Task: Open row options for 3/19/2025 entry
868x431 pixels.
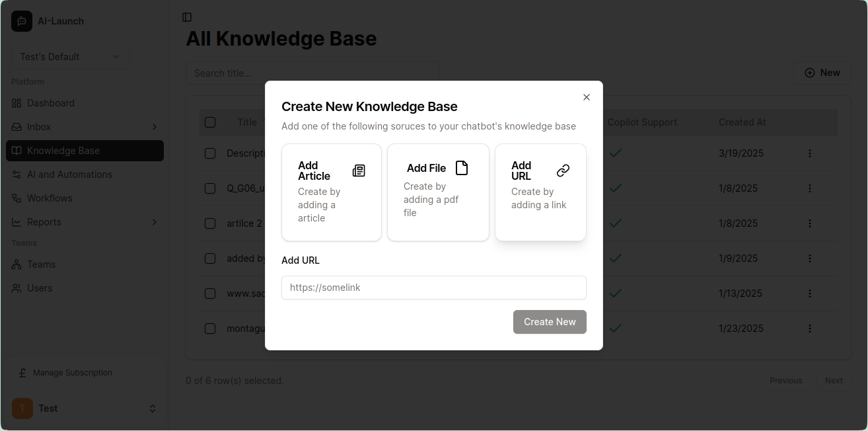Action: (810, 153)
